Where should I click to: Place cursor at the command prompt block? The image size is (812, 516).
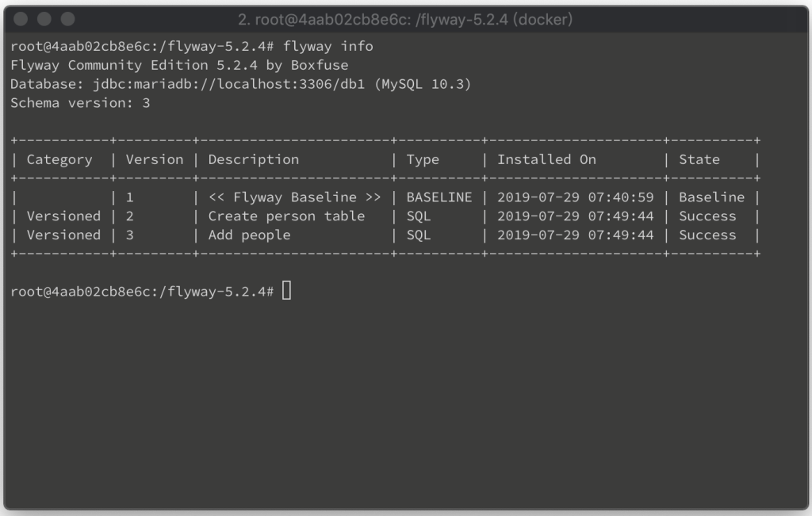[286, 290]
